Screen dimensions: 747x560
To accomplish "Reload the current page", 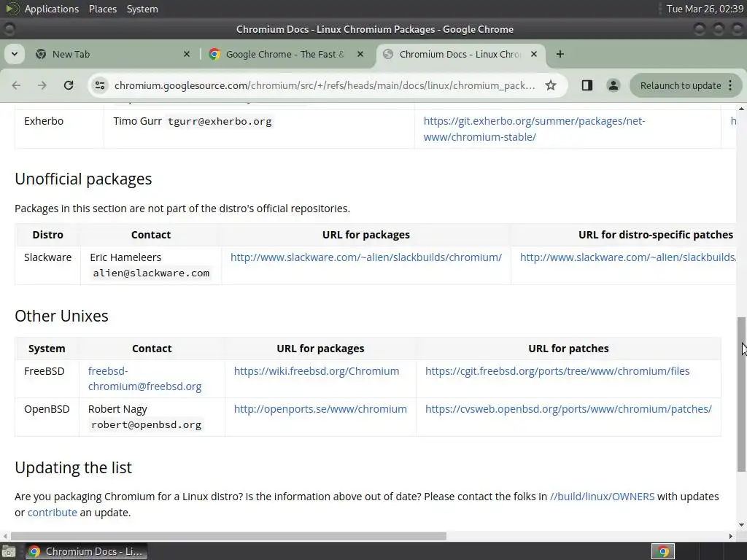I will point(69,85).
